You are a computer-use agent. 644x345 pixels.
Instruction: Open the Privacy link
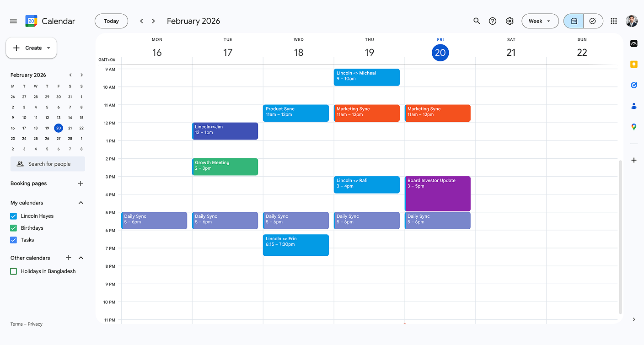(36, 324)
